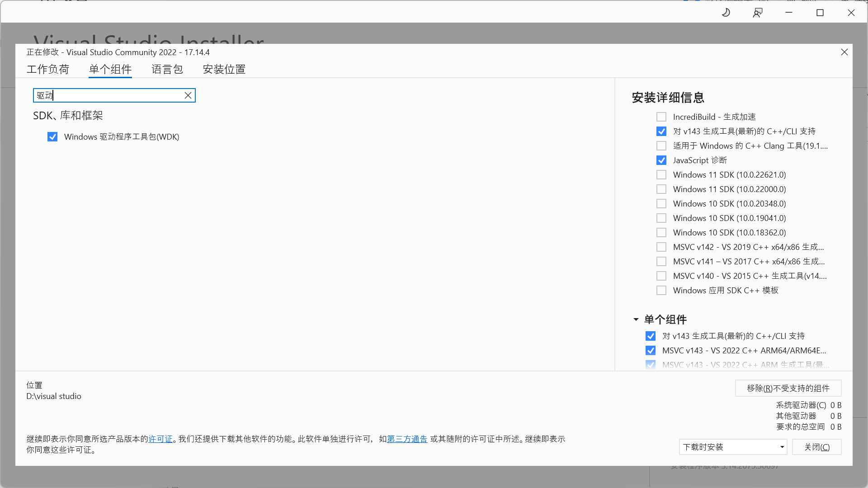The width and height of the screenshot is (868, 488).
Task: Check Windows 11 SDK (10.0.22000.0)
Action: pyautogui.click(x=661, y=189)
